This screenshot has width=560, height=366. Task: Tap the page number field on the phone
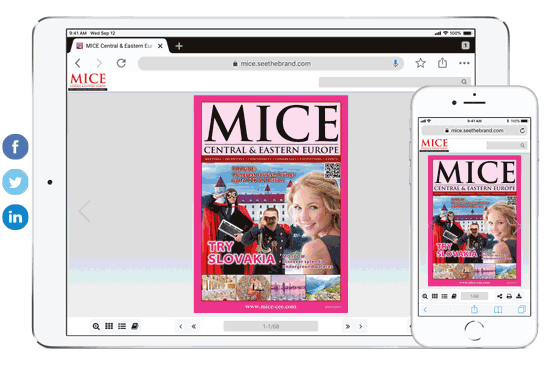(x=474, y=296)
